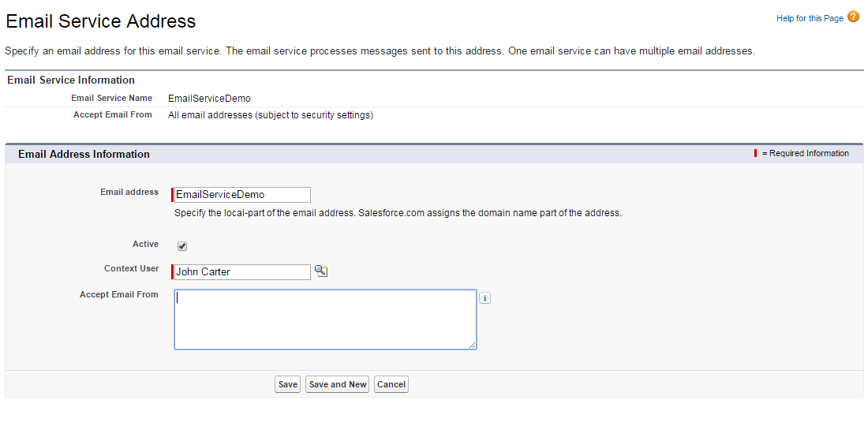Image resolution: width=868 pixels, height=430 pixels.
Task: Click the Email address input field
Action: click(x=242, y=195)
